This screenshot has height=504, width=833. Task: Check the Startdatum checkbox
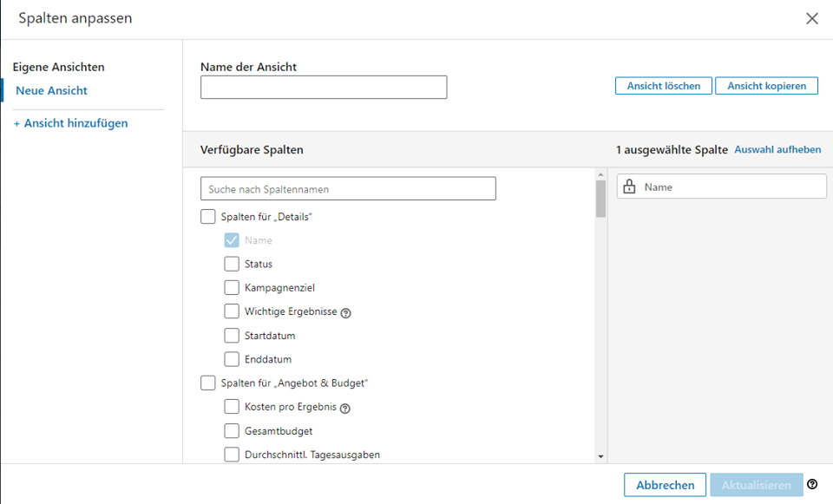point(232,335)
